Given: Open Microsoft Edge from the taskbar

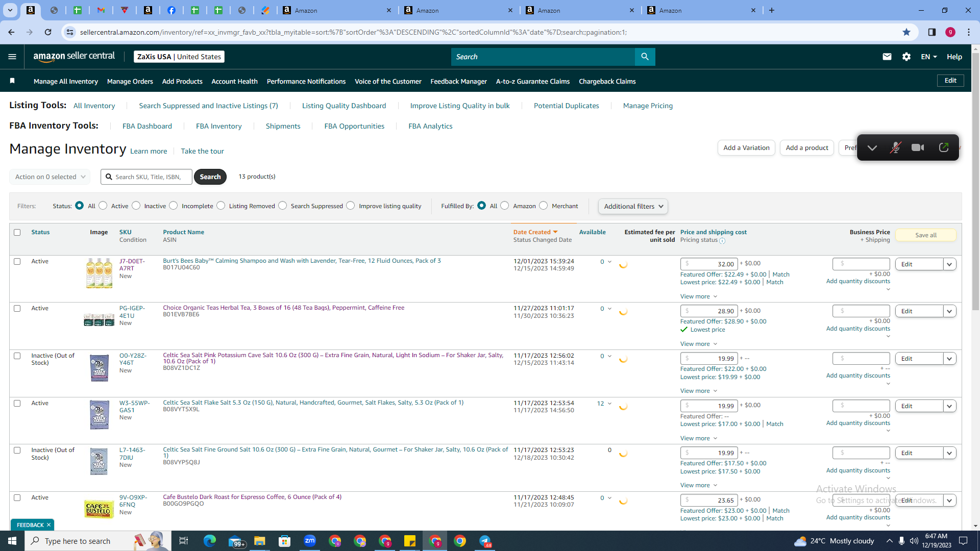Looking at the screenshot, I should coord(210,541).
